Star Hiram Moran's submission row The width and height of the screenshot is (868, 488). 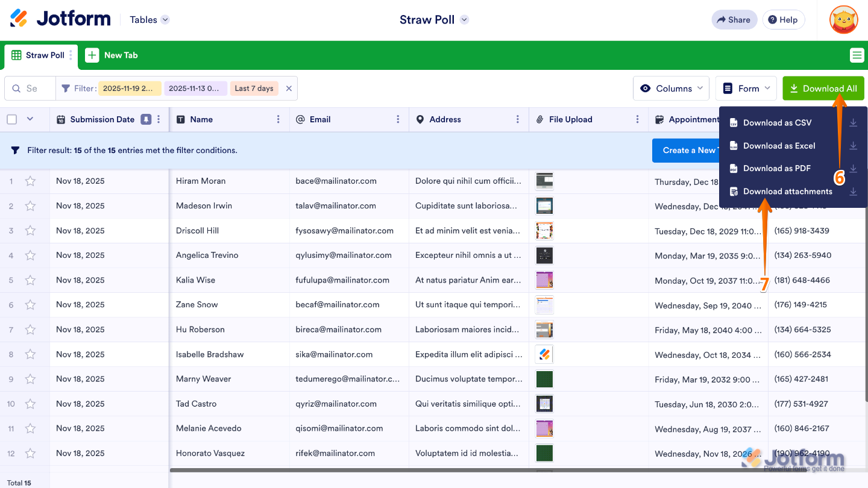(30, 181)
